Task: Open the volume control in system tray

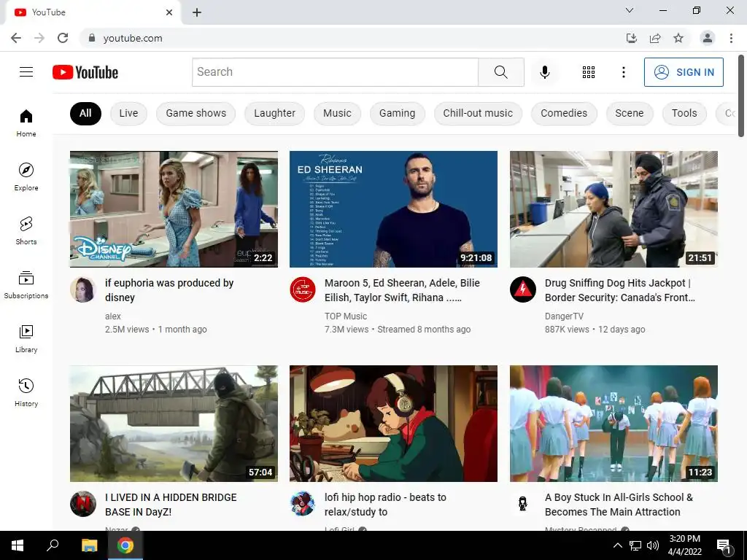Action: pyautogui.click(x=653, y=545)
